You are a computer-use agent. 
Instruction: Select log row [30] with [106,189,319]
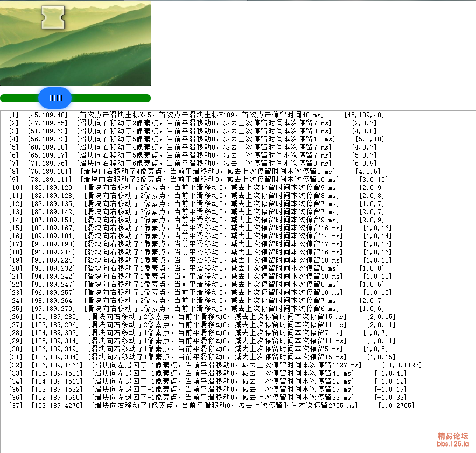(198, 349)
